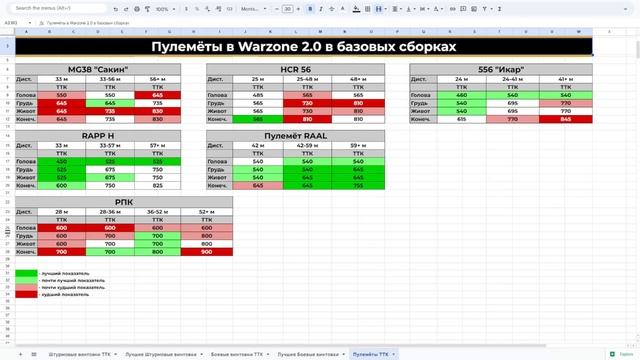Click the formula bar text

88,23
